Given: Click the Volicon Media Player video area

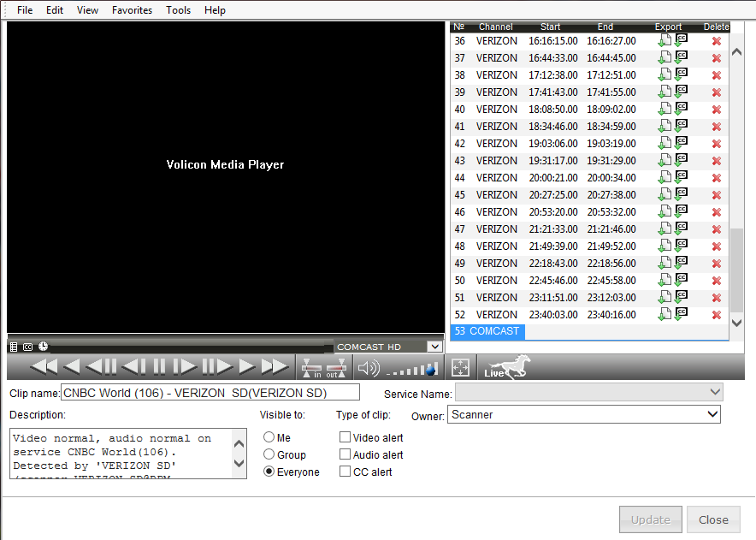Looking at the screenshot, I should [x=226, y=176].
